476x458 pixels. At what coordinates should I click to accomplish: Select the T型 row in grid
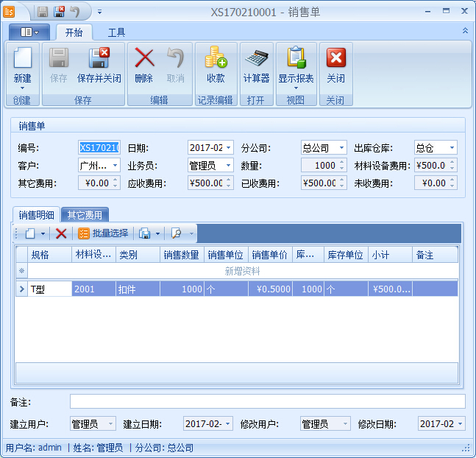(49, 289)
